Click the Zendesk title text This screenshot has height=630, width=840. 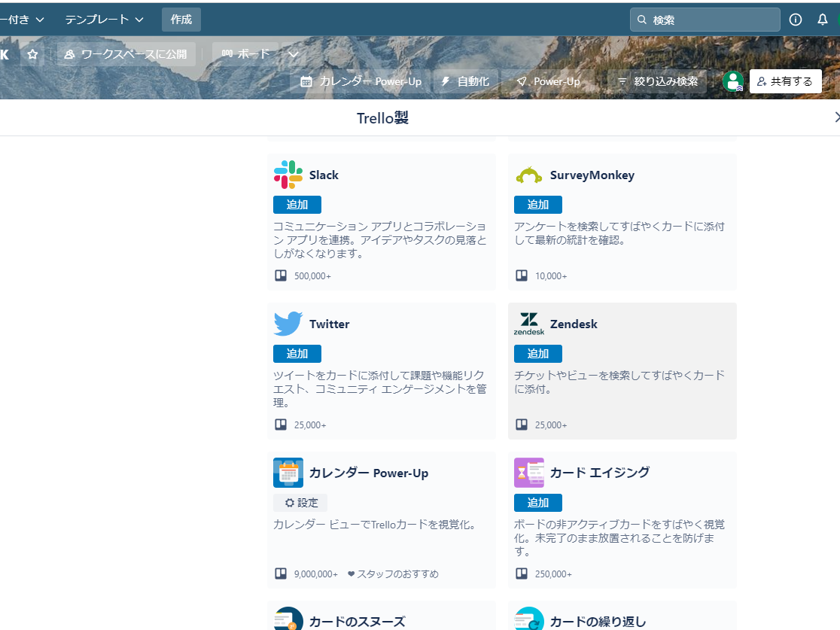(574, 324)
